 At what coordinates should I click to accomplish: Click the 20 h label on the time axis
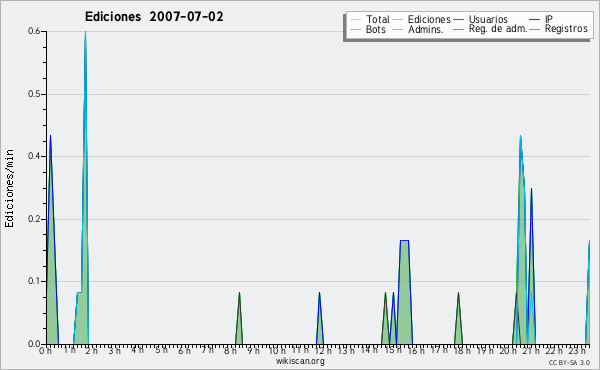click(x=508, y=350)
